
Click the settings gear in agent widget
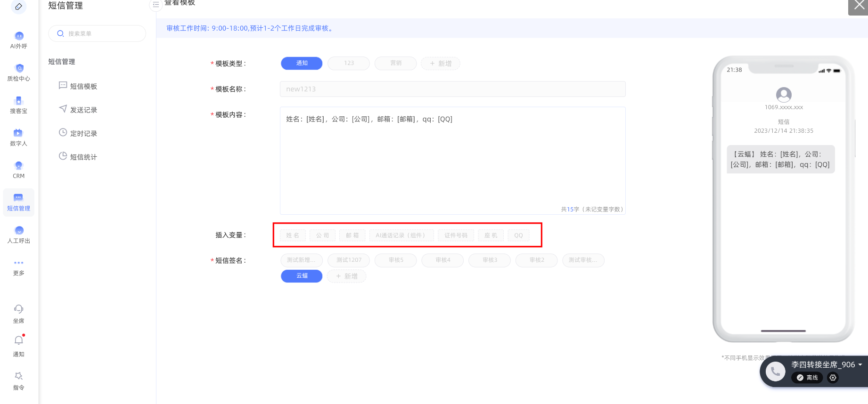(x=833, y=378)
